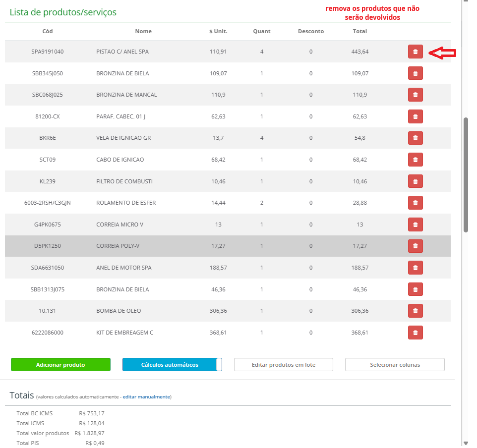The height and width of the screenshot is (448, 477).
Task: Follow the editar manualmente link
Action: 146,396
